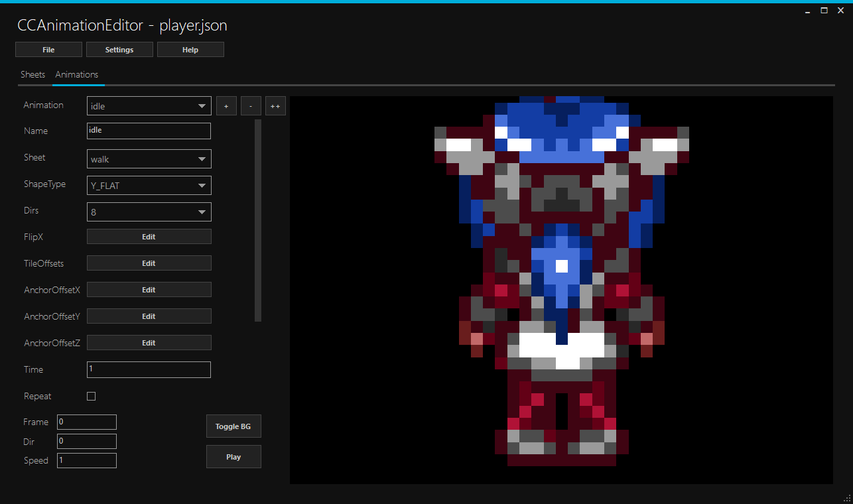
Task: Click the 'ShapeType' label text
Action: [x=45, y=184]
